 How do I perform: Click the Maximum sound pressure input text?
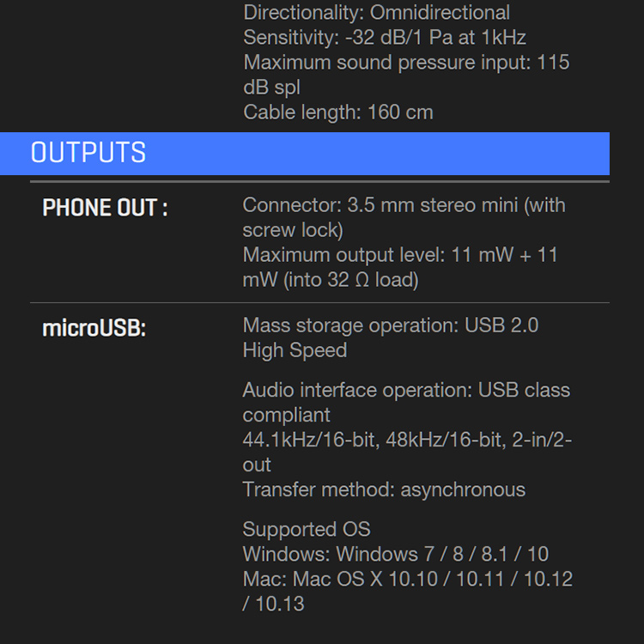point(406,63)
